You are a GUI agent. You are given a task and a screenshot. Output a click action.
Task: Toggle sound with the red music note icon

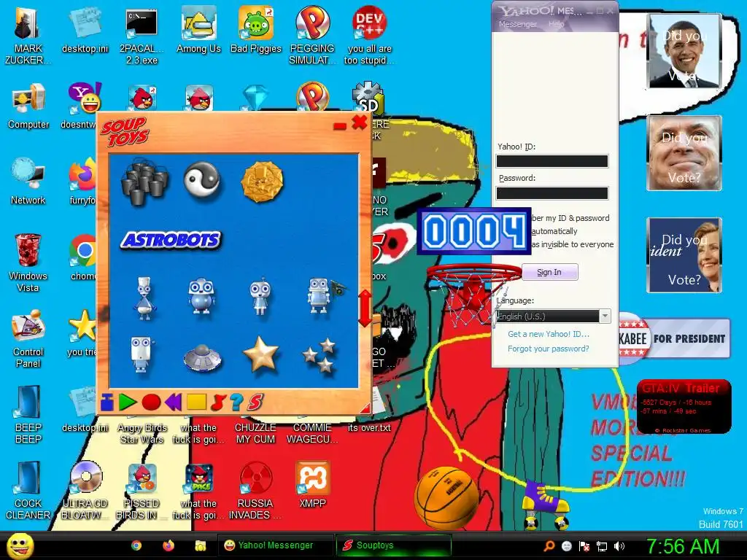[217, 402]
